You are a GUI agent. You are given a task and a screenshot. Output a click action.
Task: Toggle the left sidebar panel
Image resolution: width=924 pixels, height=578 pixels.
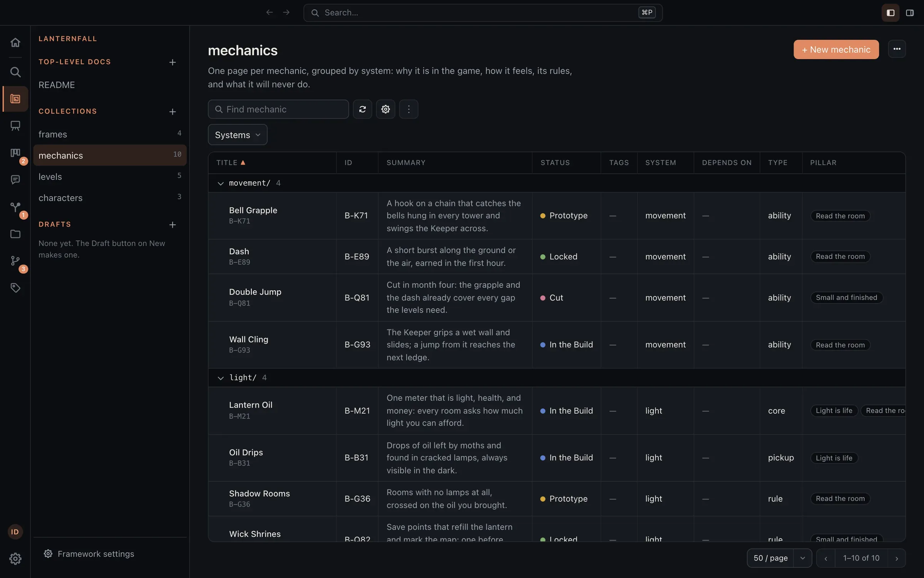891,13
